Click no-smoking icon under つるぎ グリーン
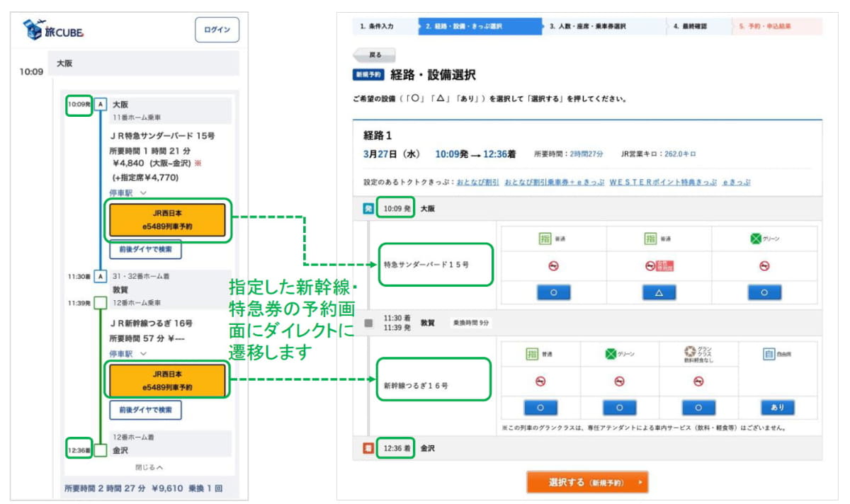The width and height of the screenshot is (850, 504). coord(620,381)
